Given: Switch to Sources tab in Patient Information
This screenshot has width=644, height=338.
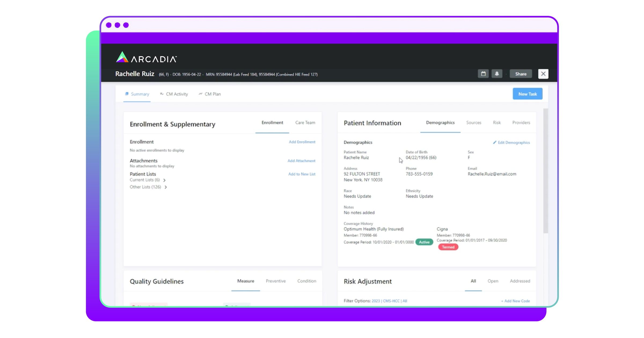Looking at the screenshot, I should (x=474, y=123).
